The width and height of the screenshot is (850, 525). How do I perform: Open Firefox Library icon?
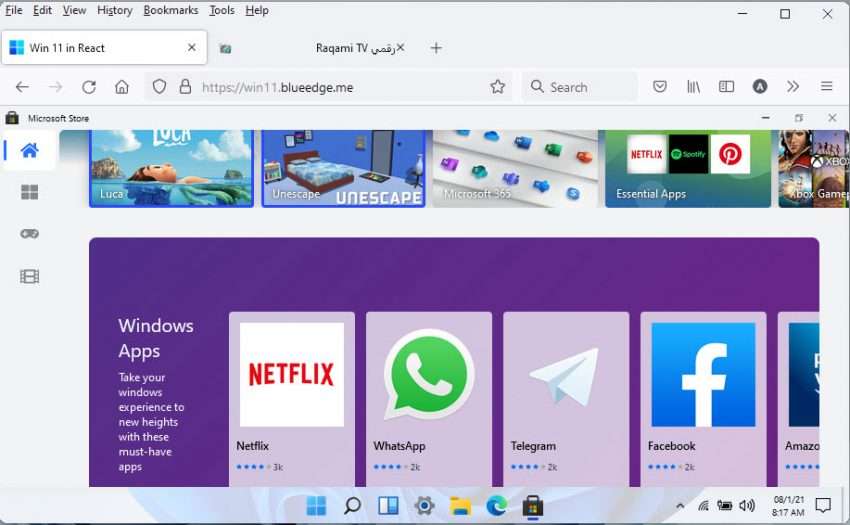pos(693,86)
